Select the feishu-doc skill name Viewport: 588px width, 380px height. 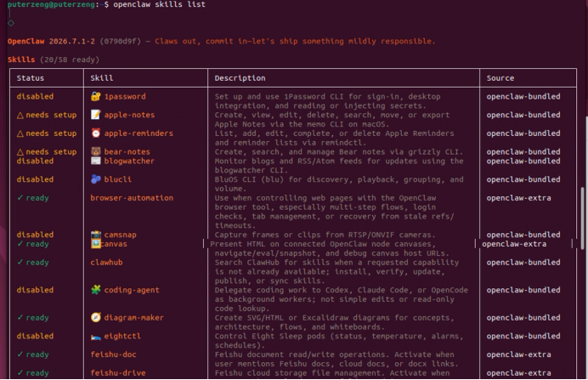click(113, 354)
